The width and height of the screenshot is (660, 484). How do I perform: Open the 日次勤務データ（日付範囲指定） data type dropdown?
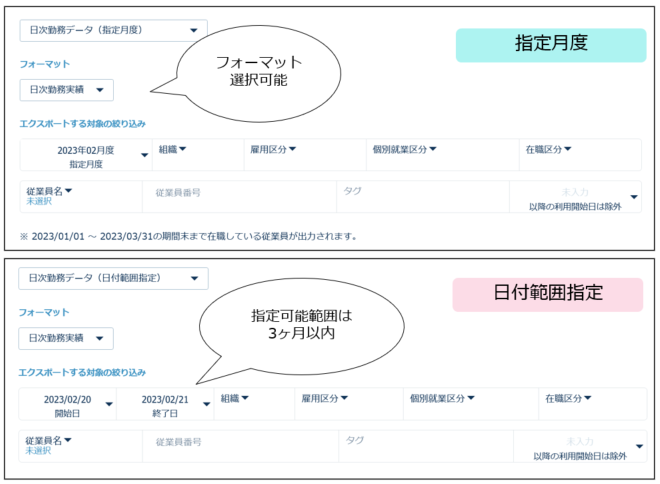(x=113, y=278)
